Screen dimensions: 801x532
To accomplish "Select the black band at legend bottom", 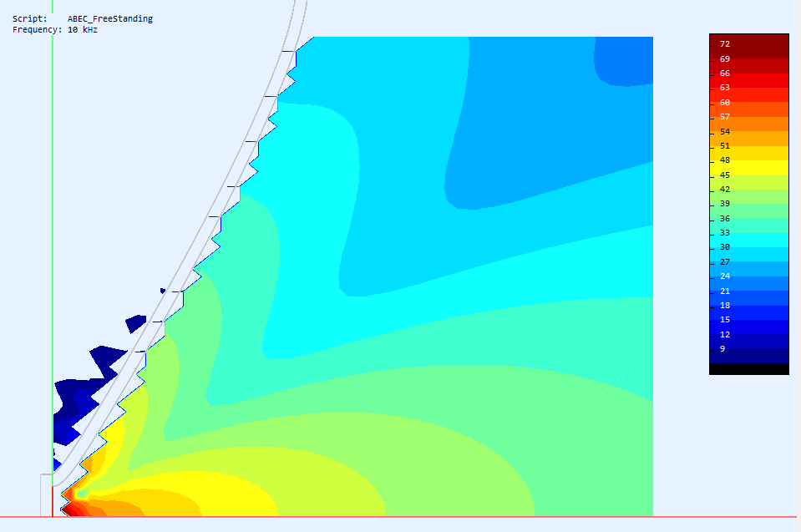I will [749, 368].
